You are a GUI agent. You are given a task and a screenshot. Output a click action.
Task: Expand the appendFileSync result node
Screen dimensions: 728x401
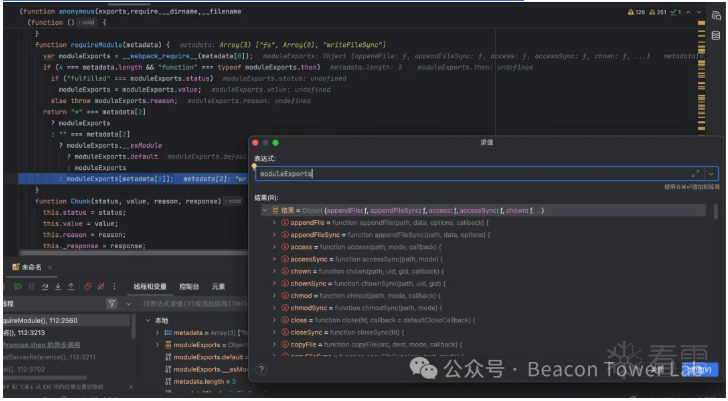(x=274, y=235)
